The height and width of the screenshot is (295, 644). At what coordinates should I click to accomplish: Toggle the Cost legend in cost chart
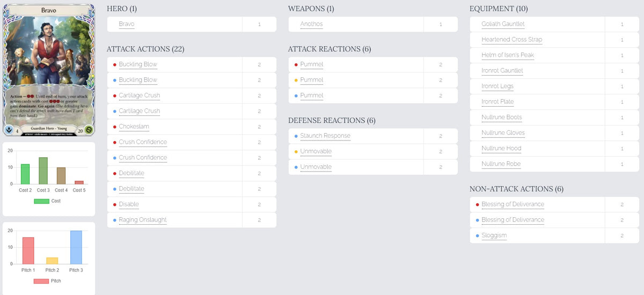click(48, 201)
